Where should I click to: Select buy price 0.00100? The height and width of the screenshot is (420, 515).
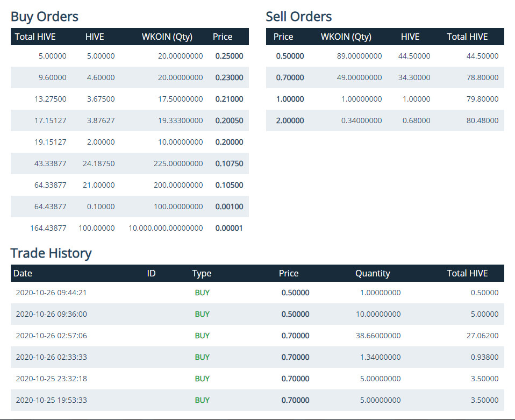coord(229,207)
